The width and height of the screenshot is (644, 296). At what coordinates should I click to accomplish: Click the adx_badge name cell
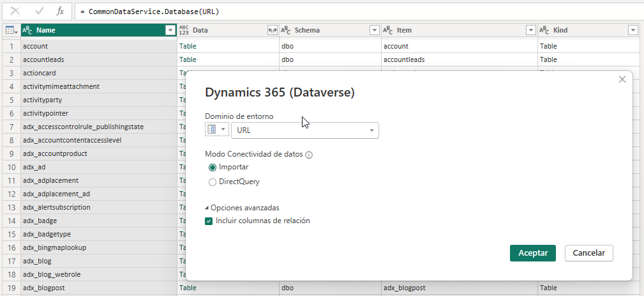(98, 221)
